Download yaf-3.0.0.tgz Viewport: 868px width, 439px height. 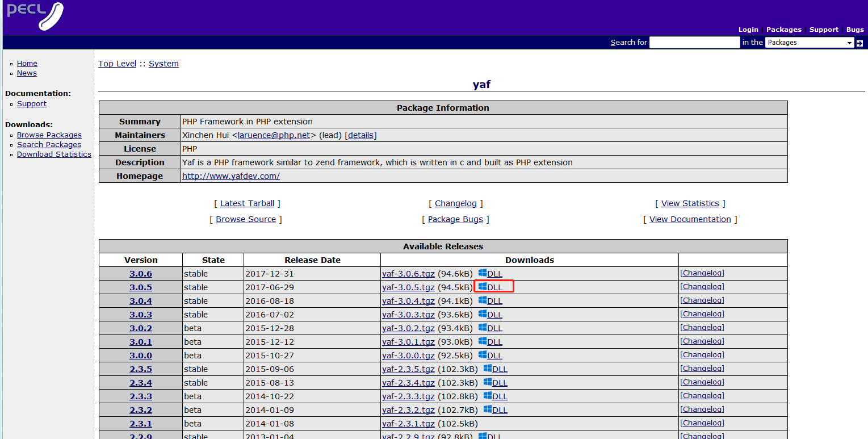coord(408,356)
